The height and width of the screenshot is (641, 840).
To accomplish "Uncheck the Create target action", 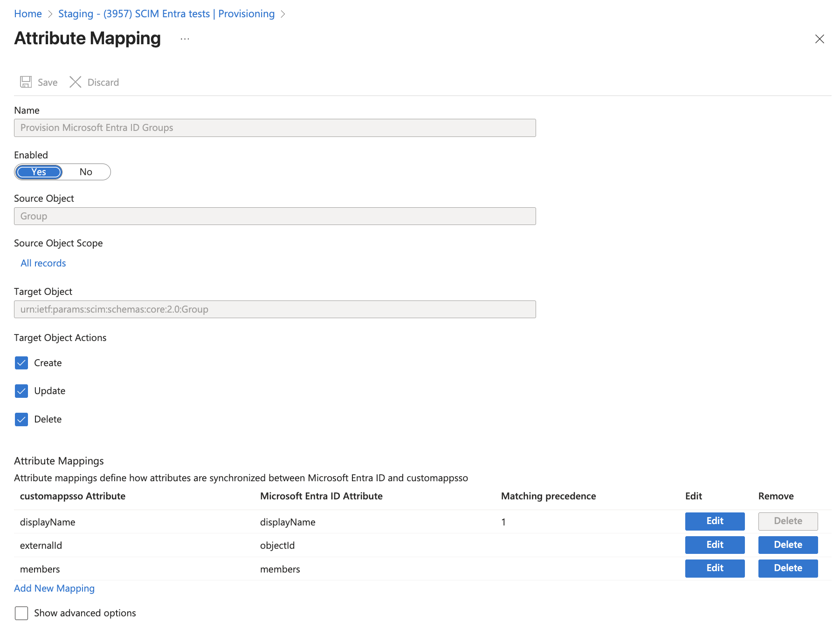I will [x=21, y=363].
